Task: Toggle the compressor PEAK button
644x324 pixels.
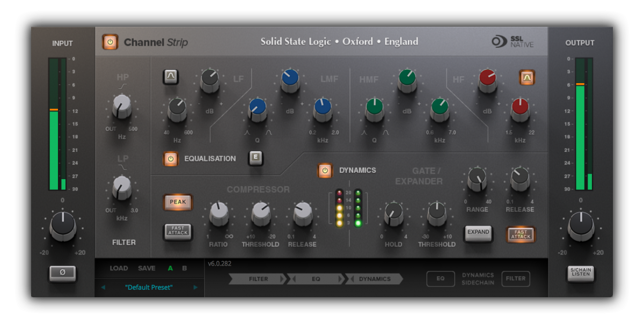Action: tap(178, 202)
